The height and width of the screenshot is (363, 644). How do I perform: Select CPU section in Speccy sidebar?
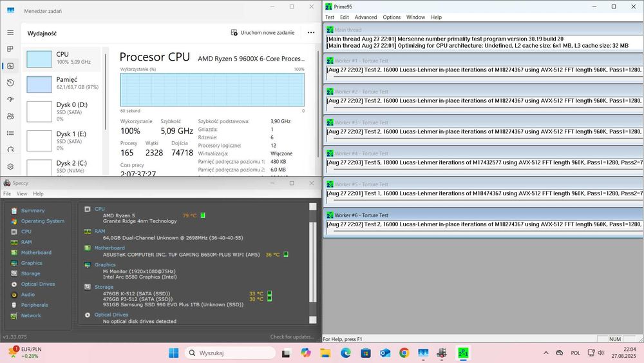click(x=26, y=231)
